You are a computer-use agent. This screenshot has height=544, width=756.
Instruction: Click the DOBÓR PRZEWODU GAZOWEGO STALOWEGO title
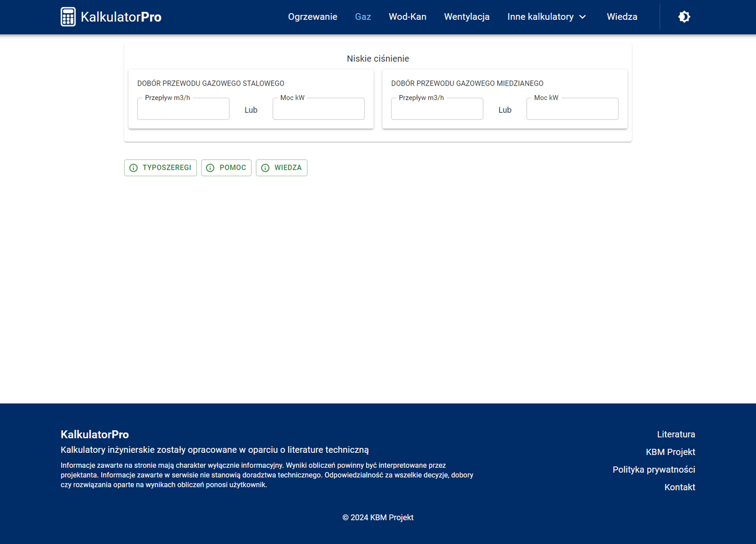(211, 83)
